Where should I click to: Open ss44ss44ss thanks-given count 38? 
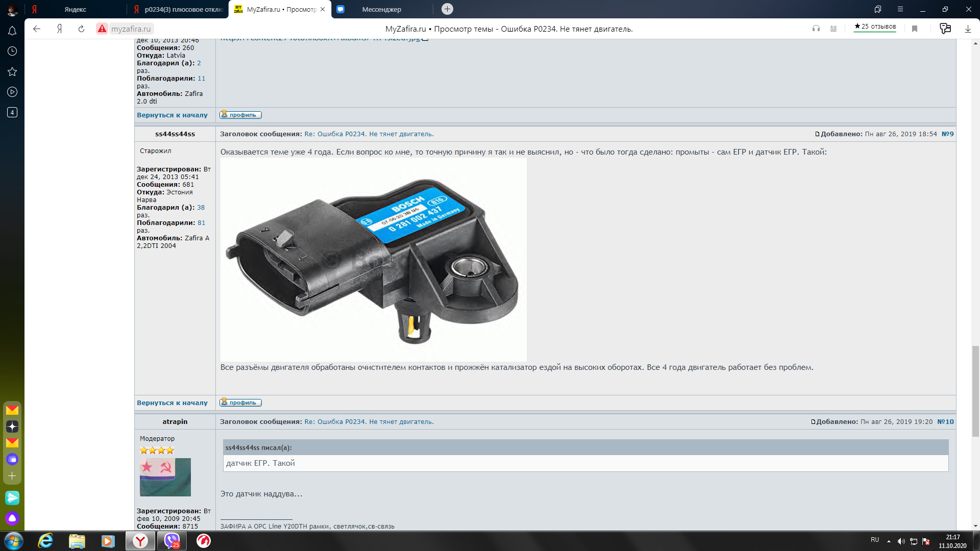pyautogui.click(x=201, y=208)
